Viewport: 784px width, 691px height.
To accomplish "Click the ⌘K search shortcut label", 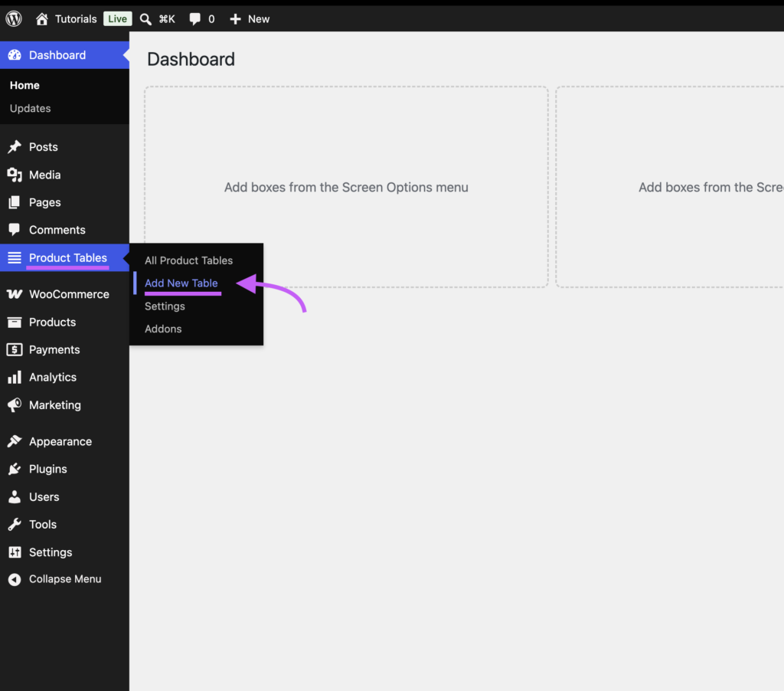I will [166, 19].
